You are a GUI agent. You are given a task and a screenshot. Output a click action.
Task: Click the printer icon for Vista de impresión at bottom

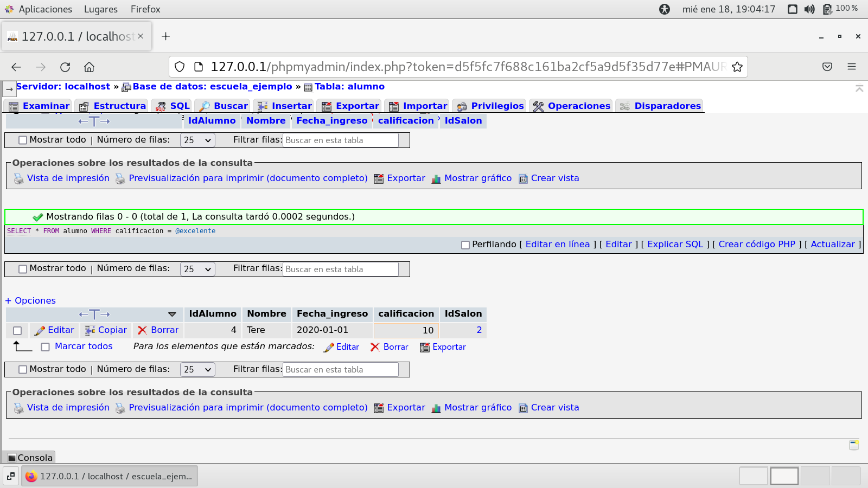[18, 408]
